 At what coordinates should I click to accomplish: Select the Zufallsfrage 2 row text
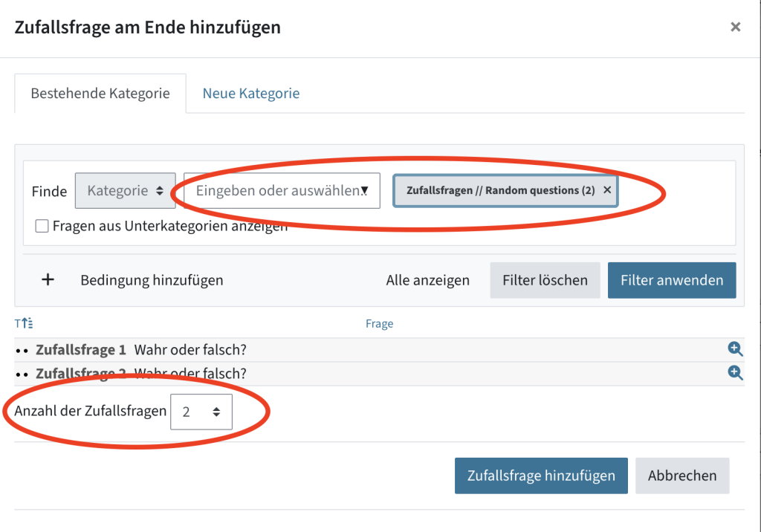(x=141, y=374)
